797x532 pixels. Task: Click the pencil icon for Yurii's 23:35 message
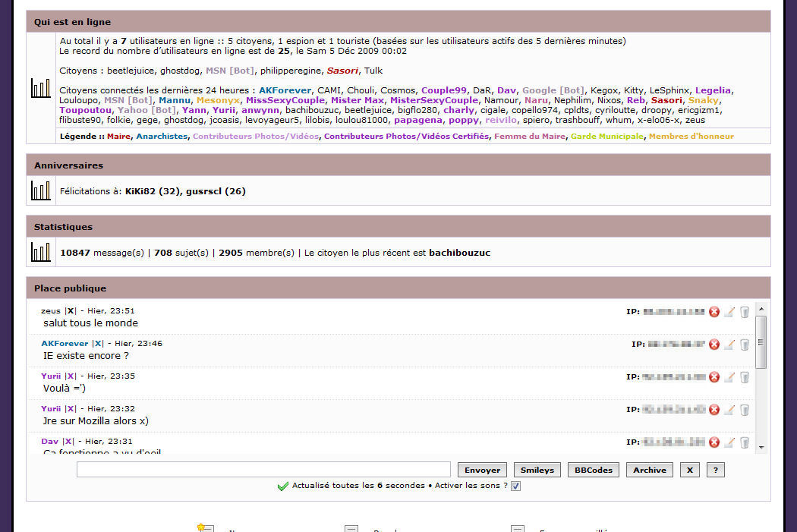[x=729, y=377]
